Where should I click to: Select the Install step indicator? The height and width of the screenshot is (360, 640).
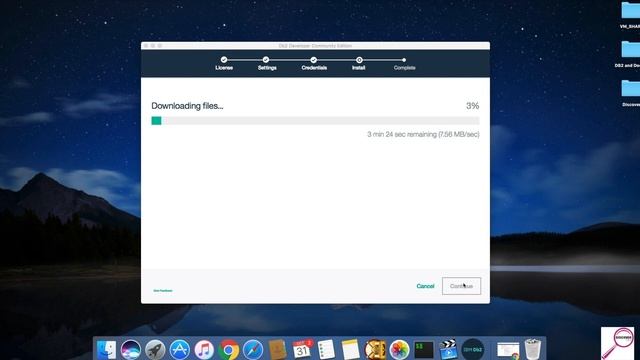tap(359, 64)
